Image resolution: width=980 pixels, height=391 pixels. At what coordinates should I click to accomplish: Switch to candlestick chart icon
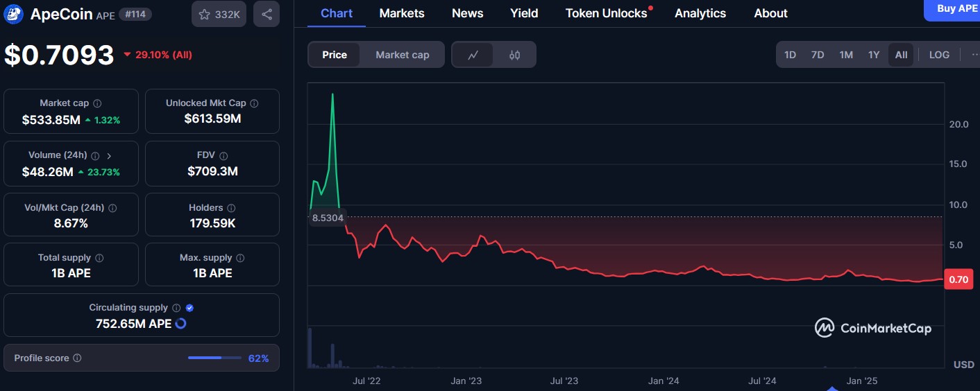(x=514, y=55)
